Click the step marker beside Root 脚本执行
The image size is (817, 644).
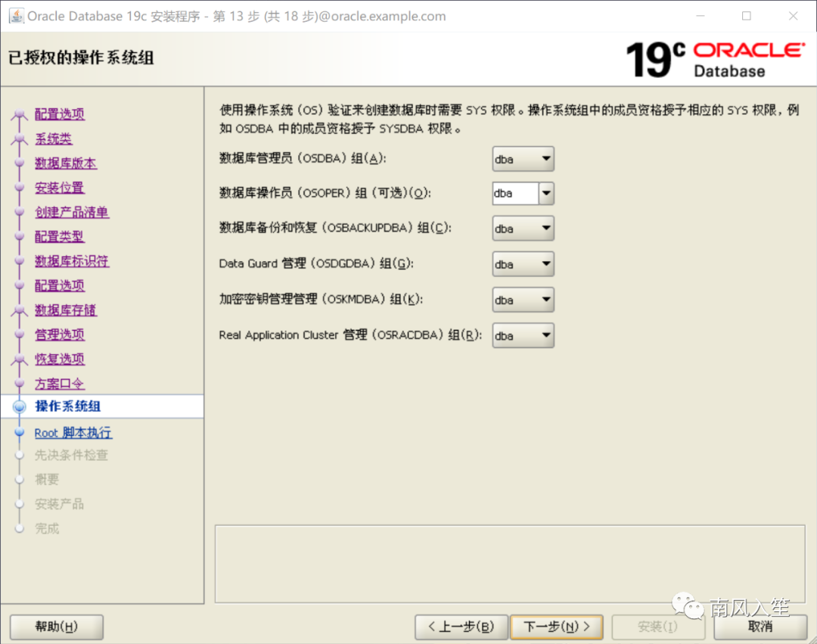click(x=19, y=432)
